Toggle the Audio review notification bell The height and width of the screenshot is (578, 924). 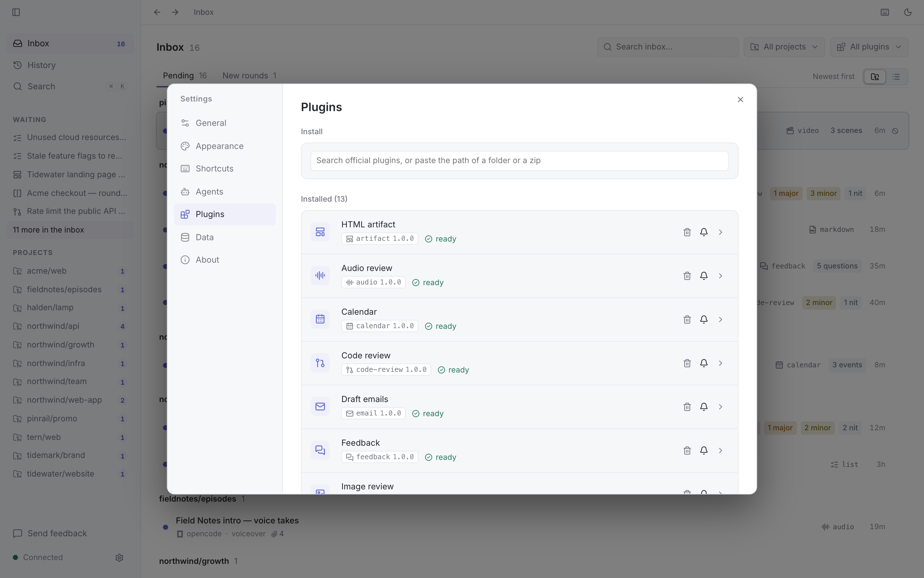704,276
